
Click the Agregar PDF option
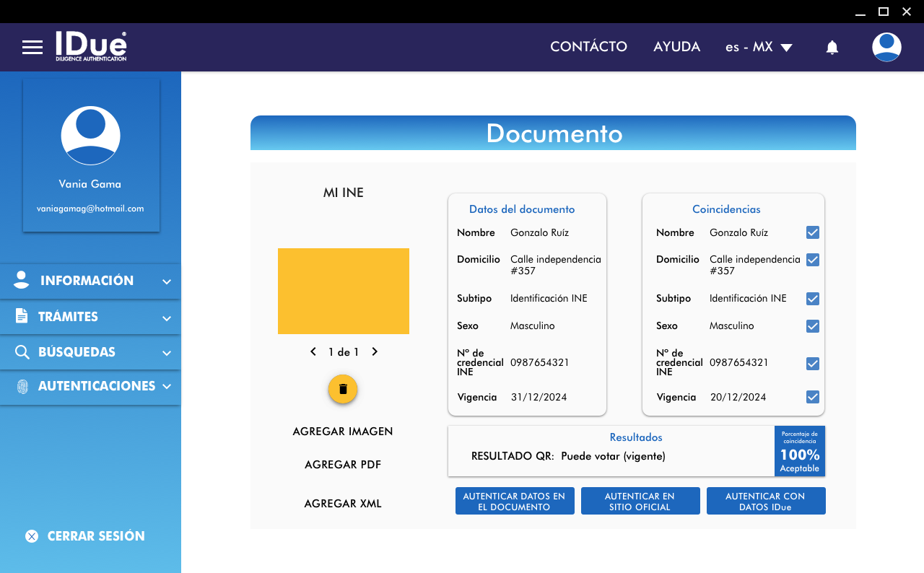[343, 465]
